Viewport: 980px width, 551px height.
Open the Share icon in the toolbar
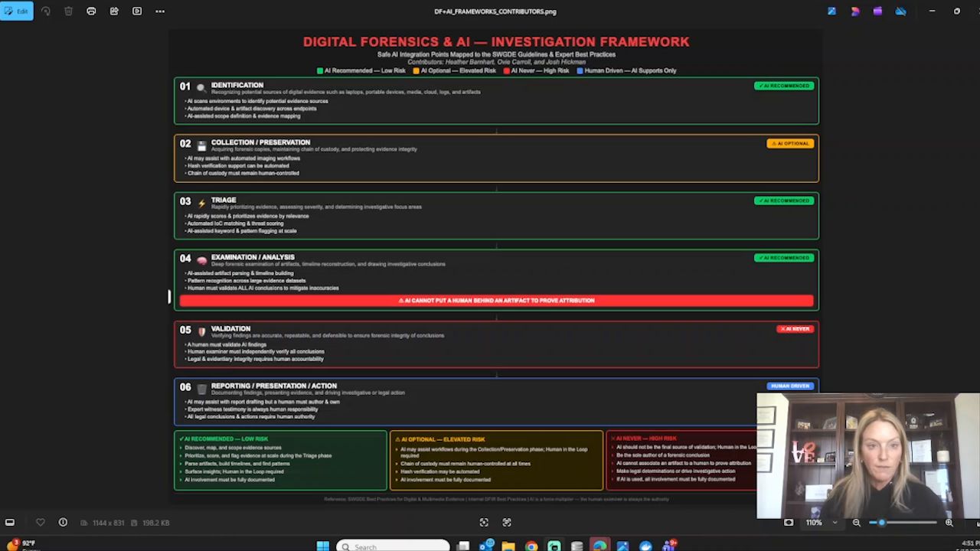pyautogui.click(x=114, y=11)
